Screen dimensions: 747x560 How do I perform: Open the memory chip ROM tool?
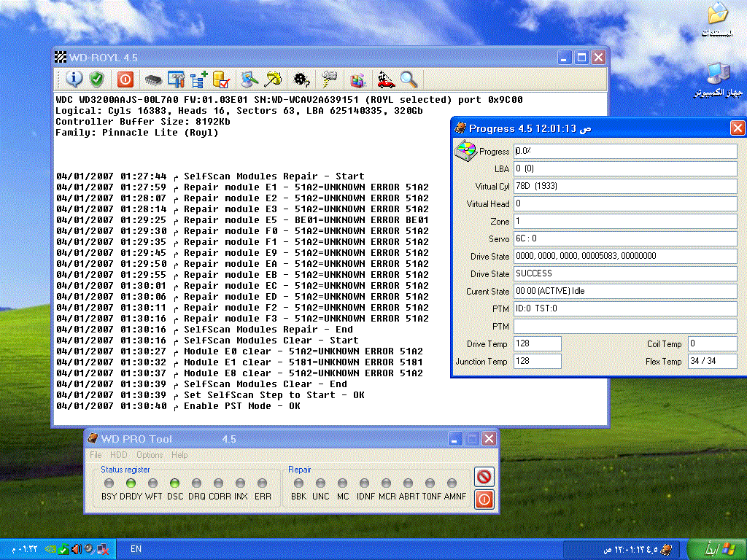point(153,80)
